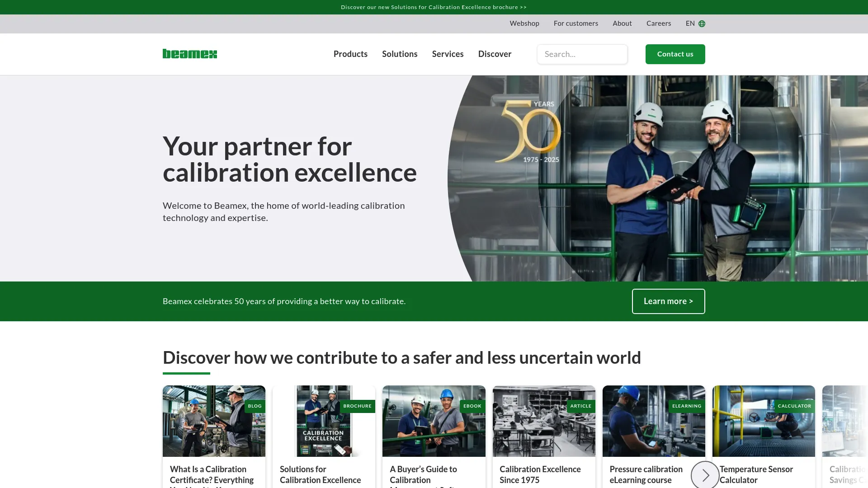Click the Learn more button
Viewport: 868px width, 488px height.
pos(668,301)
